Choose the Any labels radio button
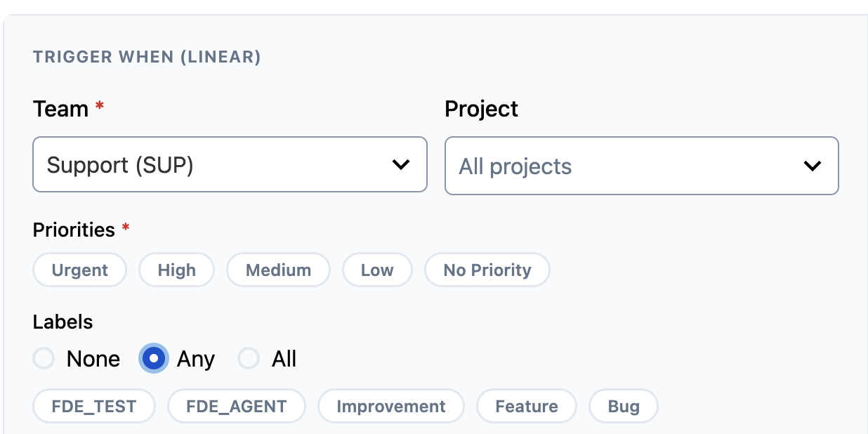 pos(154,359)
